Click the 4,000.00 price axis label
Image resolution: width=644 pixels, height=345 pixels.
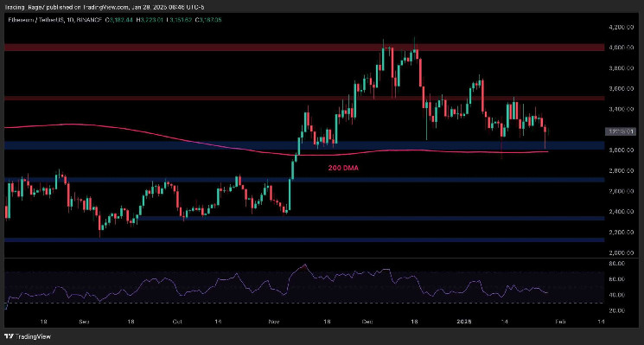pos(620,48)
